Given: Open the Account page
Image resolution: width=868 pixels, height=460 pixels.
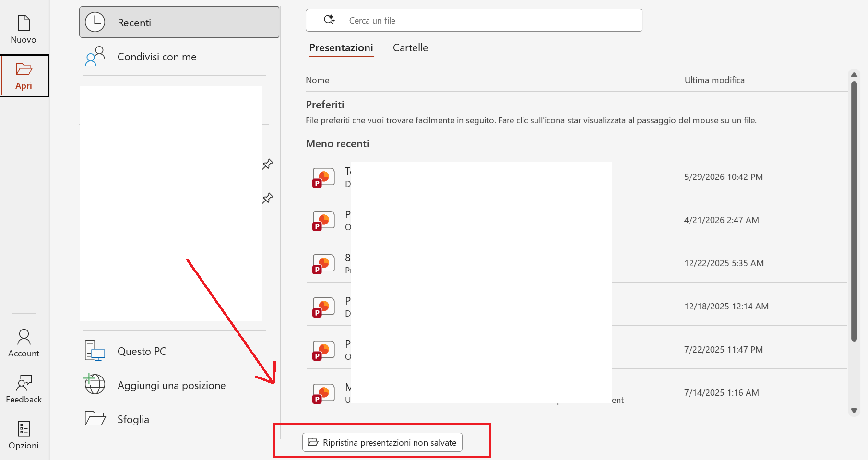Looking at the screenshot, I should 24,343.
